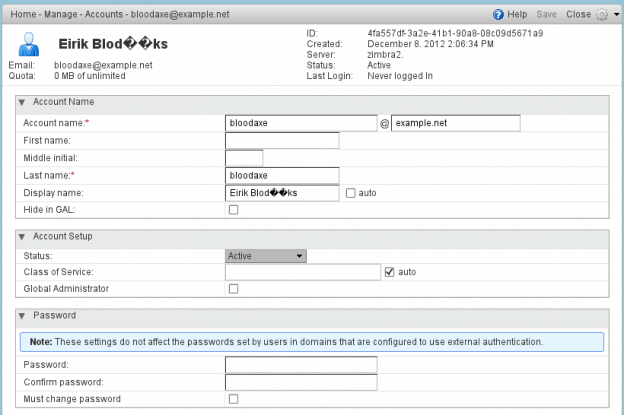Click the Save button

pos(546,14)
